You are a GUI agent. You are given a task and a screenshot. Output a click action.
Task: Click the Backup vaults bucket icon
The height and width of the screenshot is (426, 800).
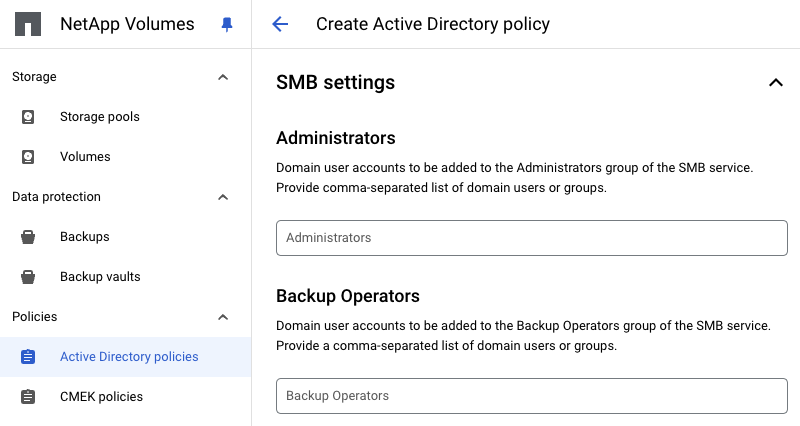(28, 277)
